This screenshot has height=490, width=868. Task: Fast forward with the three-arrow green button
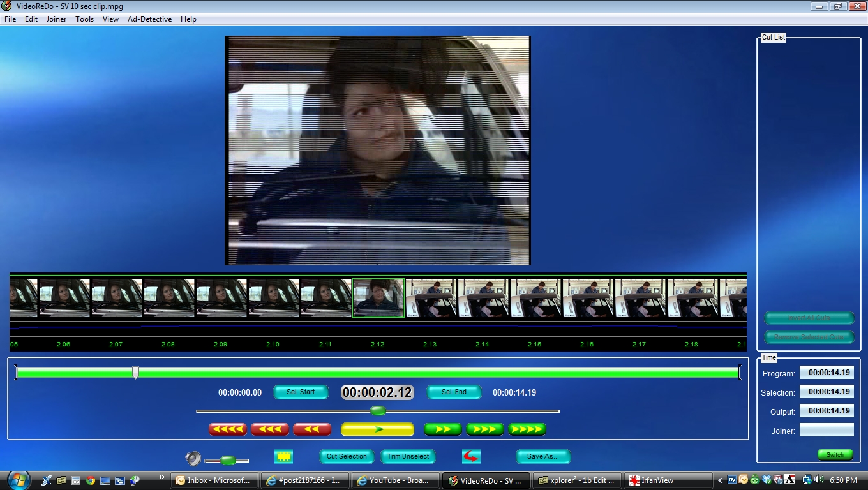coord(485,429)
